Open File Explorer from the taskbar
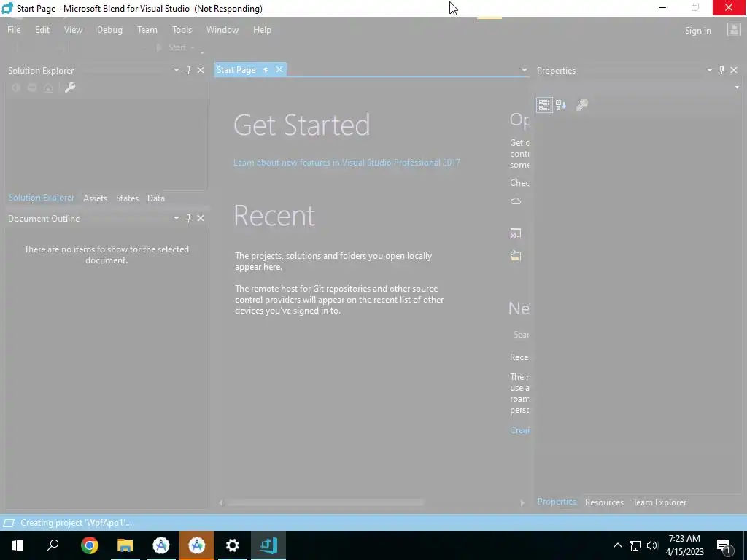The image size is (747, 560). coord(125,545)
